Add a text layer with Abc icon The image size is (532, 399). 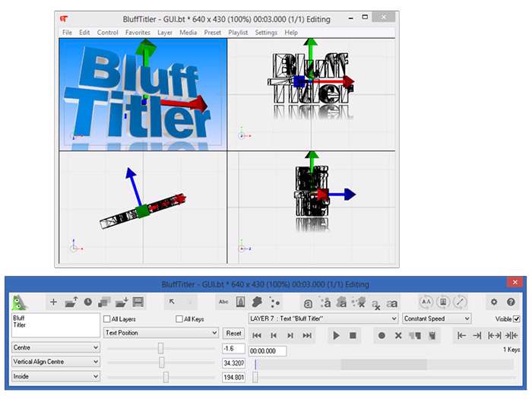click(x=223, y=302)
